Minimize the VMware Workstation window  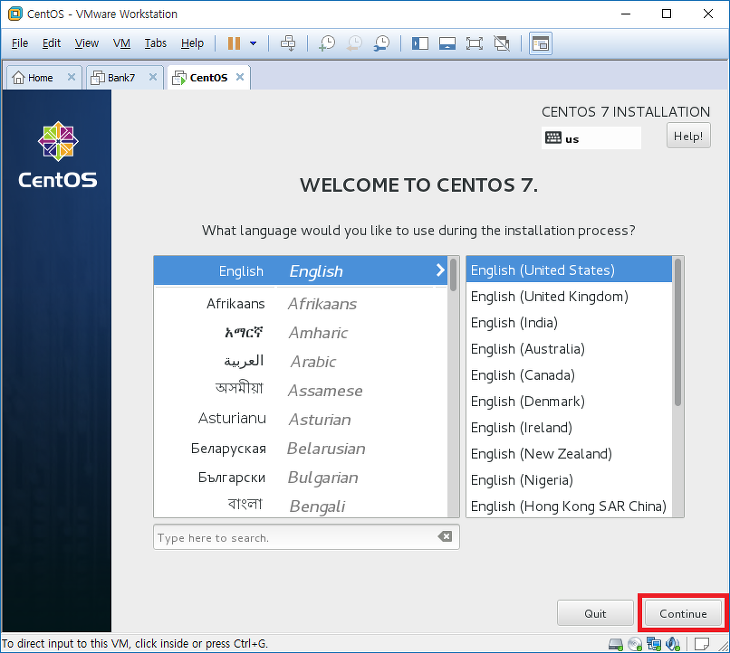625,13
